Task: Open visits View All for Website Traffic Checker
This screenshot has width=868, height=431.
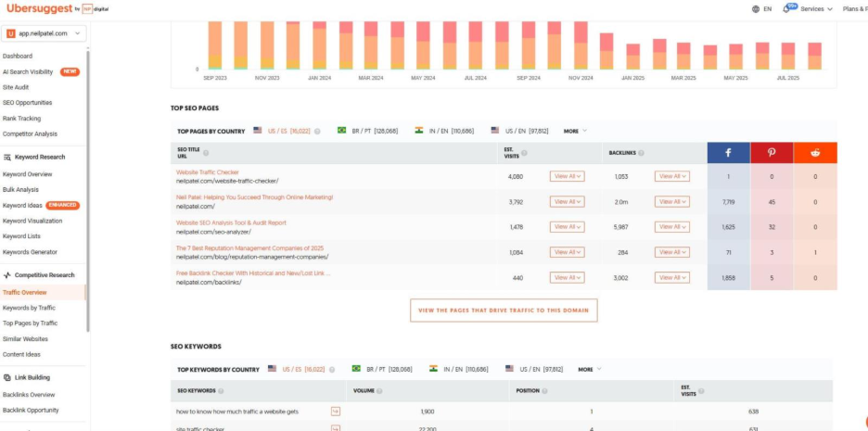Action: (x=567, y=176)
